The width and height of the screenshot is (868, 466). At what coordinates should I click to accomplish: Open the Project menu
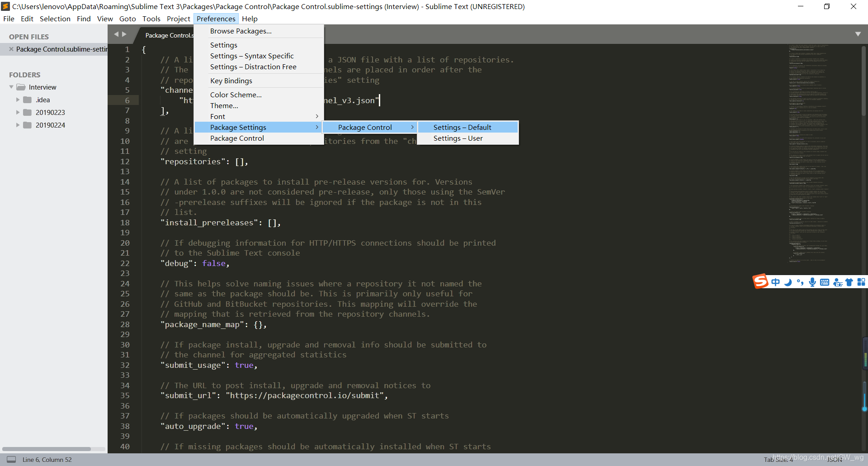click(x=179, y=19)
